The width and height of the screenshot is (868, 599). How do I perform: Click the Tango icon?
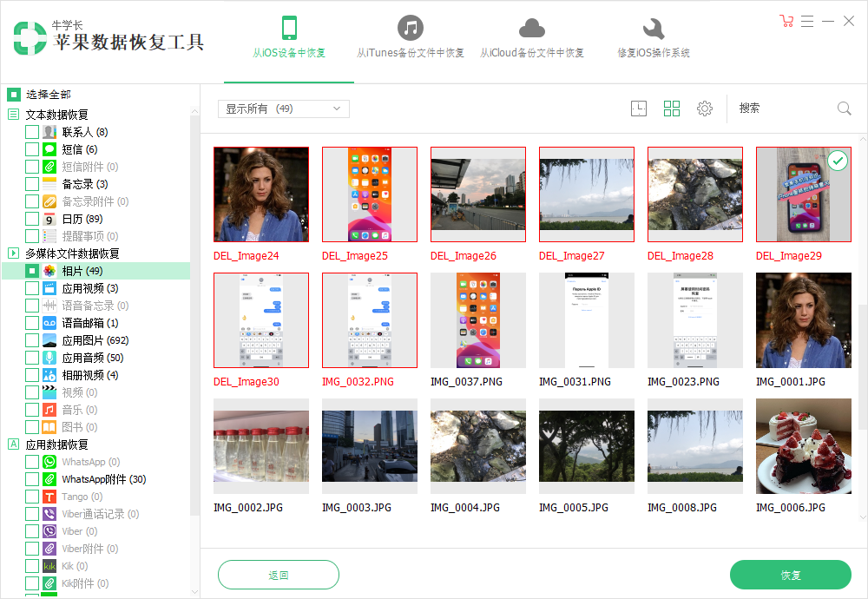point(49,497)
